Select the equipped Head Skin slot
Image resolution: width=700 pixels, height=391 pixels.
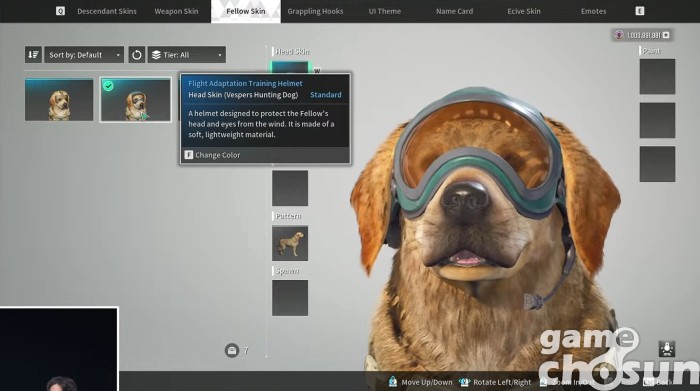click(290, 67)
